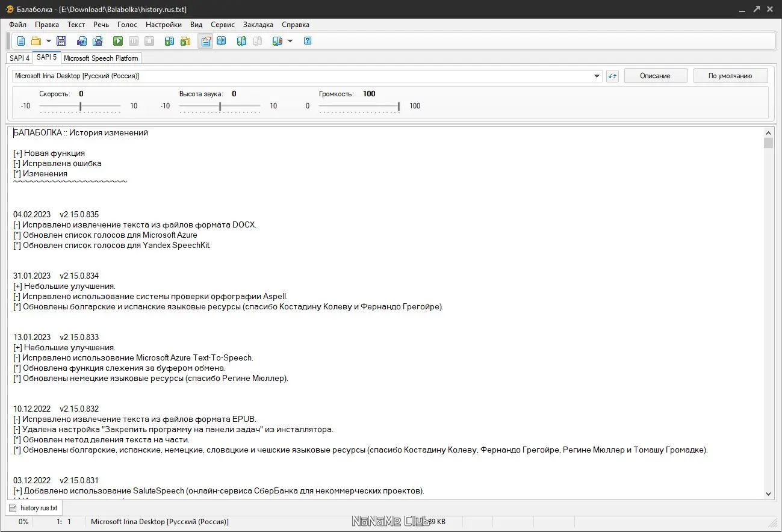Open the Речь menu
Viewport: 782px width, 532px height.
tap(101, 25)
